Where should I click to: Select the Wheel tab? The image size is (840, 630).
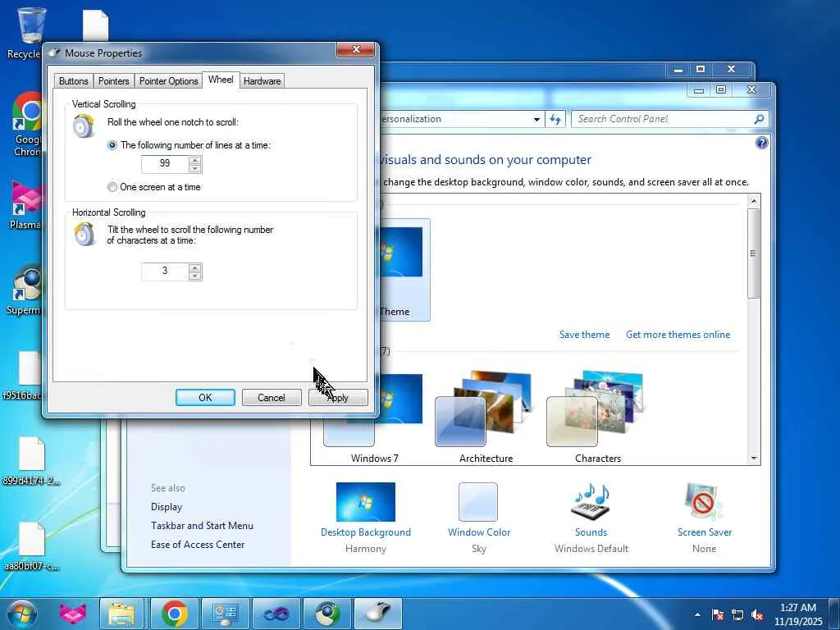[x=221, y=80]
